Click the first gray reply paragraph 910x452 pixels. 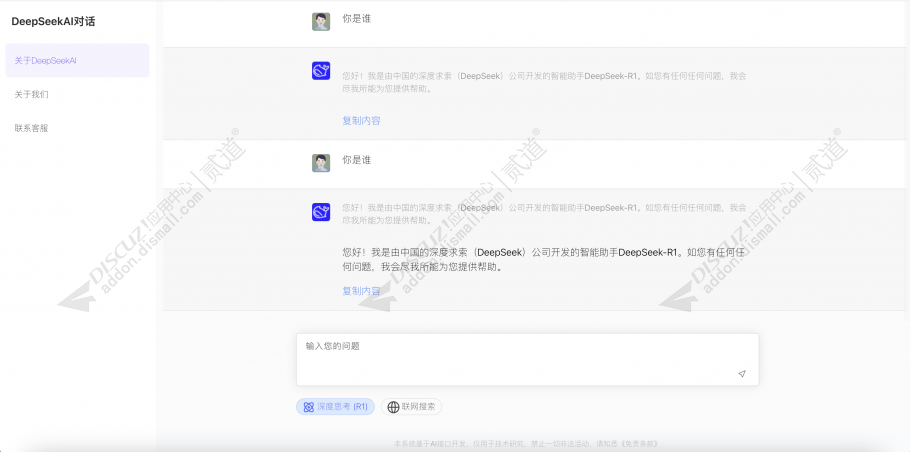point(544,82)
